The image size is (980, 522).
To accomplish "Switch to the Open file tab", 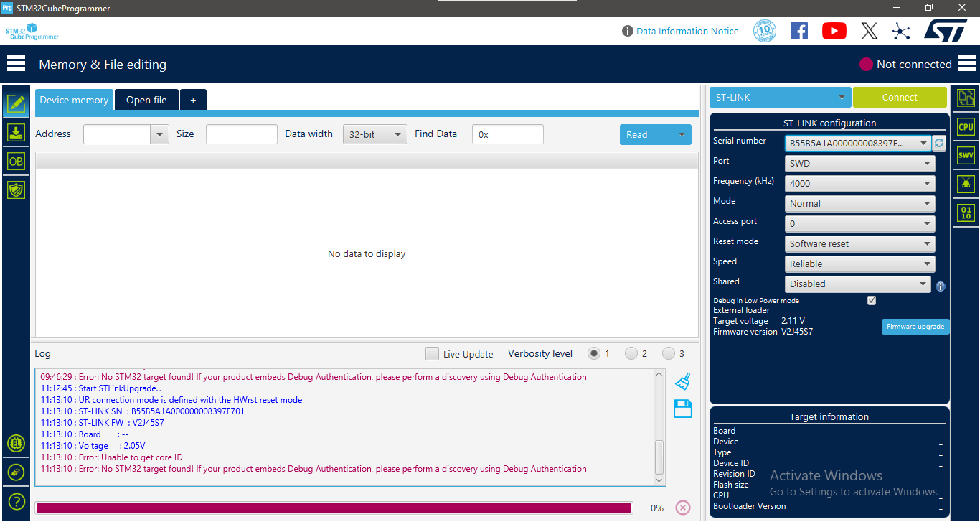I will coord(146,100).
